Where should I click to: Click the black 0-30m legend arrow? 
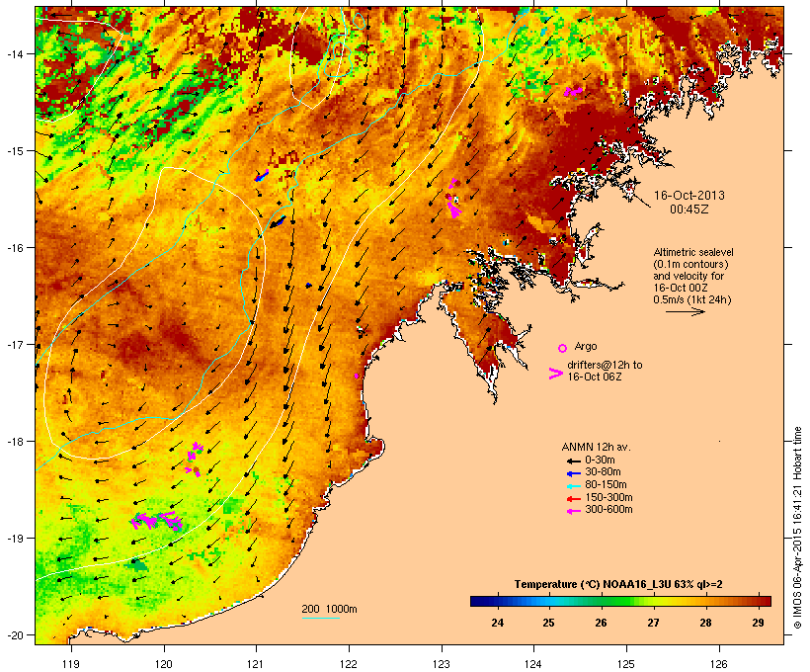574,461
